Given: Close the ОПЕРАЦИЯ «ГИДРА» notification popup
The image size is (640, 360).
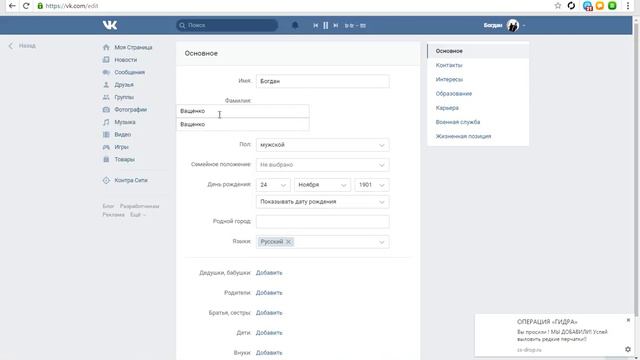Looking at the screenshot, I should click(x=628, y=320).
